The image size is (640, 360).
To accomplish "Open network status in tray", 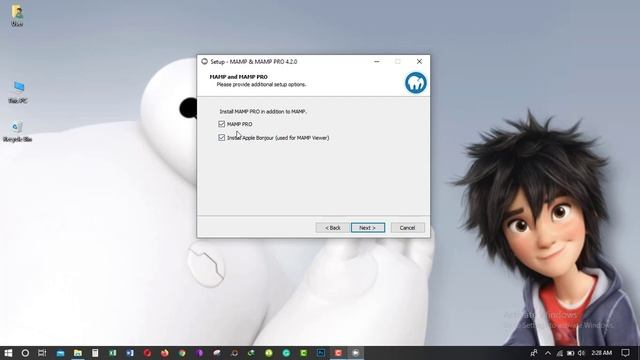I will click(560, 353).
